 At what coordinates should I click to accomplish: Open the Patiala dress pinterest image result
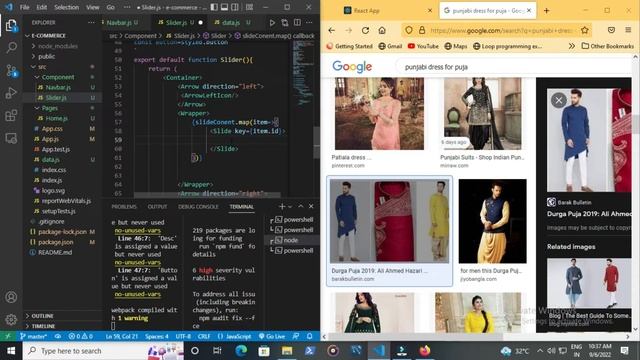pyautogui.click(x=379, y=114)
